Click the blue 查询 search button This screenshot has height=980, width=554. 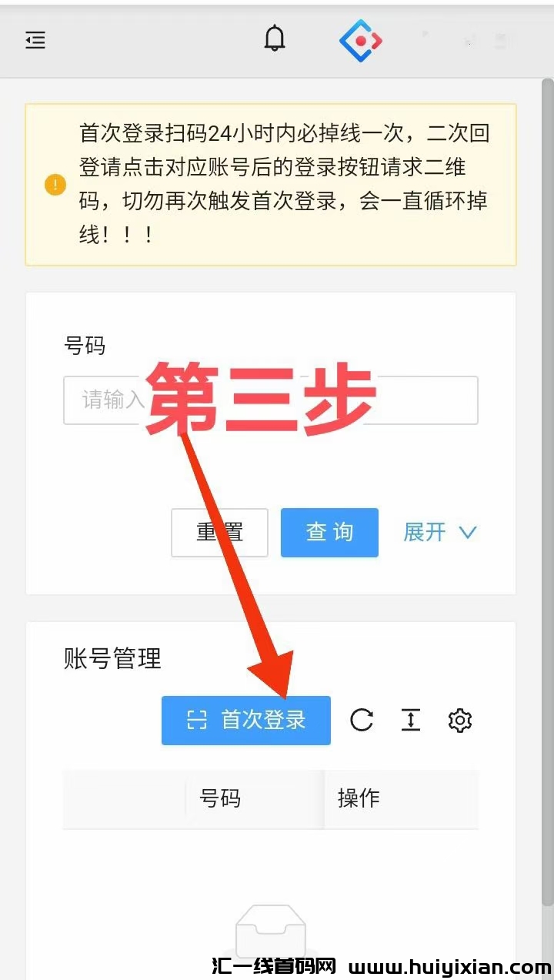[x=329, y=532]
